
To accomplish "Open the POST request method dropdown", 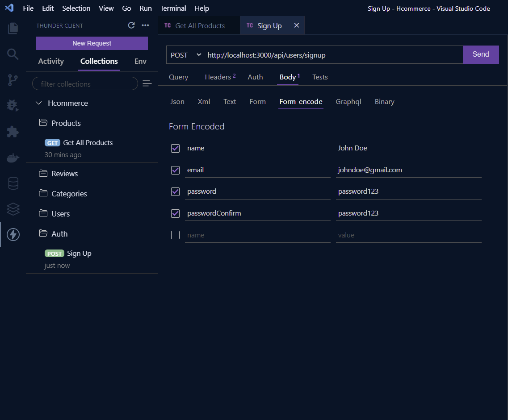I will coord(185,54).
